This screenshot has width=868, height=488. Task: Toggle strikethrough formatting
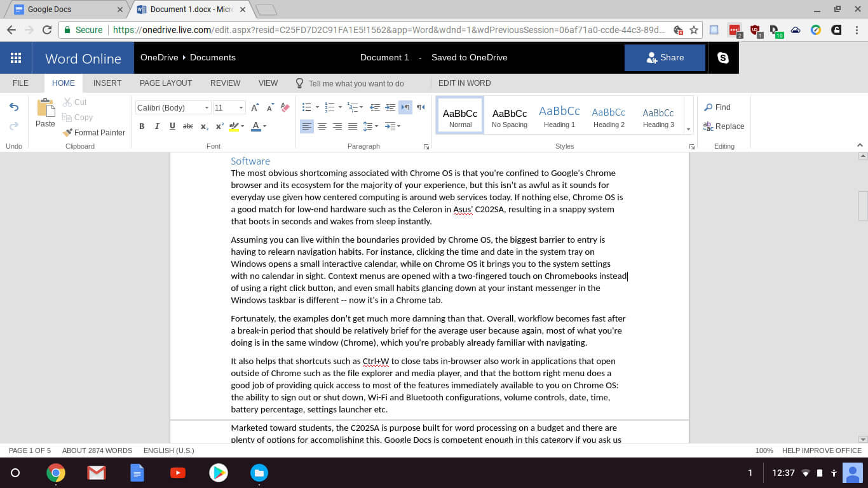tap(188, 126)
